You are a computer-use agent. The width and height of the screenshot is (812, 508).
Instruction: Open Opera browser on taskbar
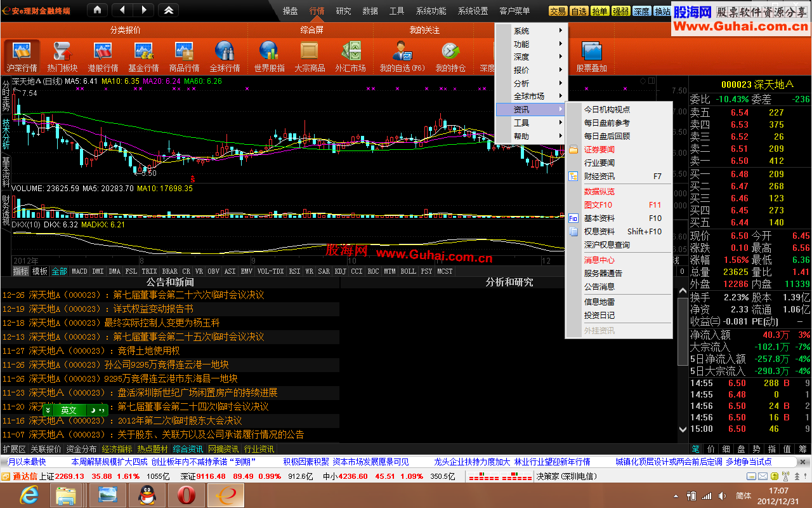pos(187,495)
